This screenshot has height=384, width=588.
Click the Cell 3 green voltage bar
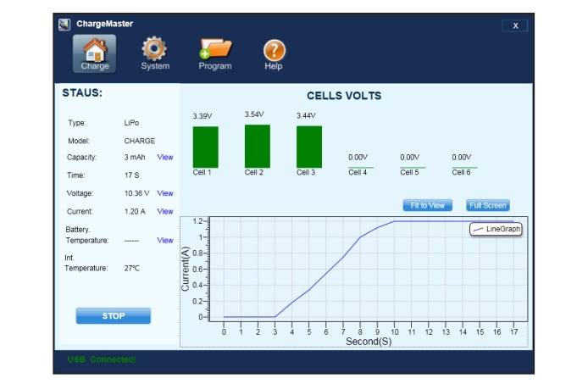coord(309,147)
